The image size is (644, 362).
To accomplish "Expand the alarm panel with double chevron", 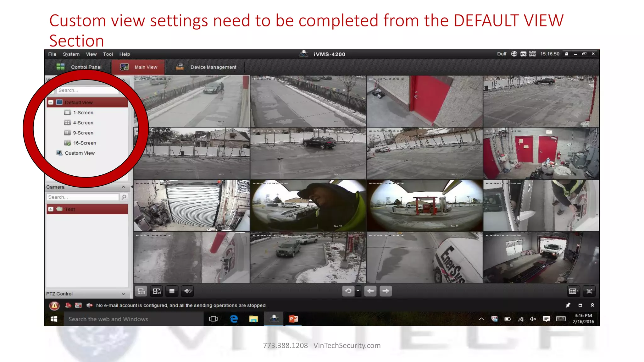I will (592, 305).
